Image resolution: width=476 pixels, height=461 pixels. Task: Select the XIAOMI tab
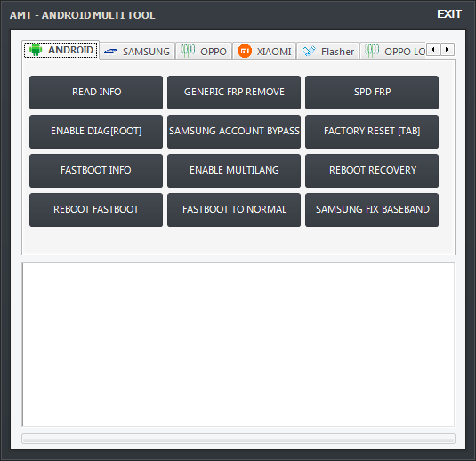point(264,51)
